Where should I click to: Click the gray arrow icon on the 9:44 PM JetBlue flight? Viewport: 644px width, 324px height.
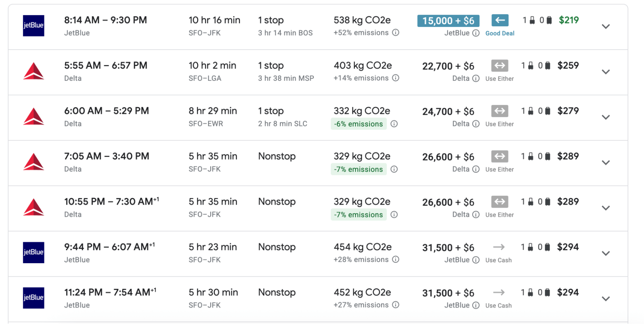[499, 247]
